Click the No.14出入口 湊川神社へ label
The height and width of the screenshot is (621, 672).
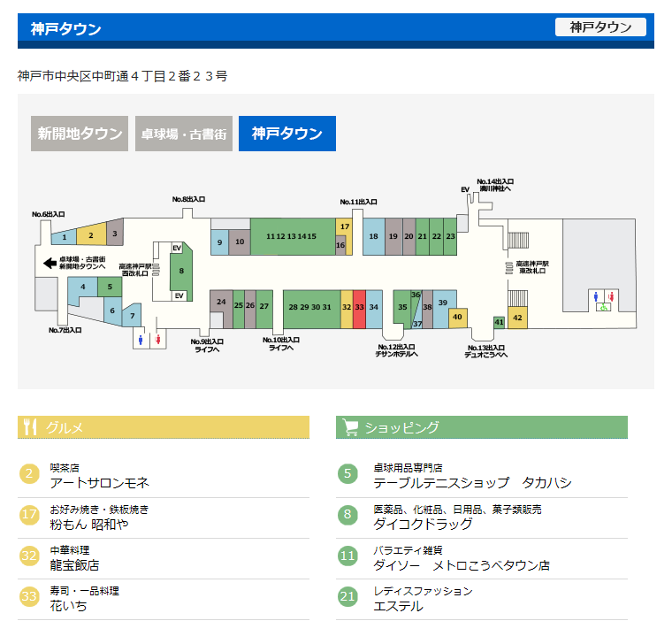(x=495, y=185)
